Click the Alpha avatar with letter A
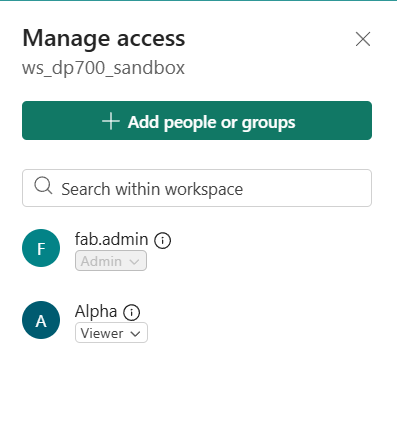 (x=41, y=320)
